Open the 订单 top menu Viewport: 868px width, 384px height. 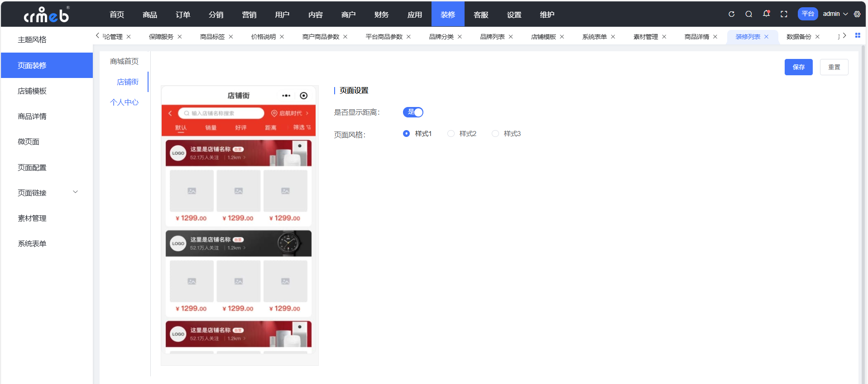[x=183, y=15]
